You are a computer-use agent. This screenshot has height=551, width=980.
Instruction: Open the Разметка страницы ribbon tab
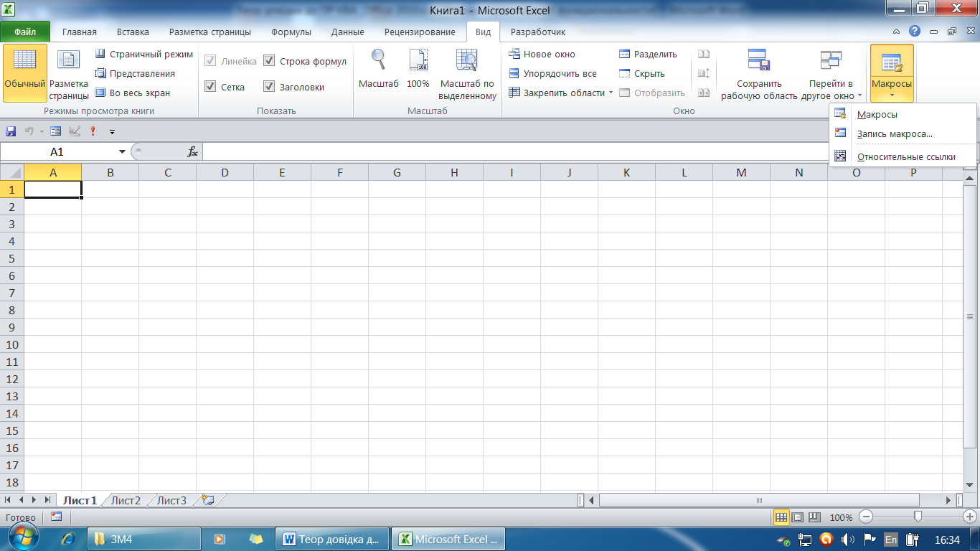210,32
